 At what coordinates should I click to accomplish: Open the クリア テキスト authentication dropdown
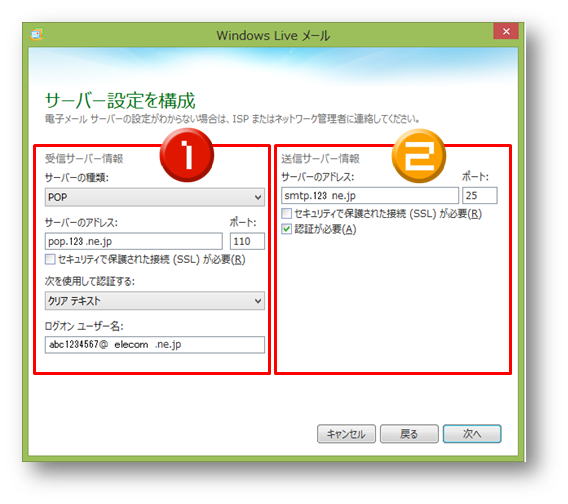(x=155, y=301)
